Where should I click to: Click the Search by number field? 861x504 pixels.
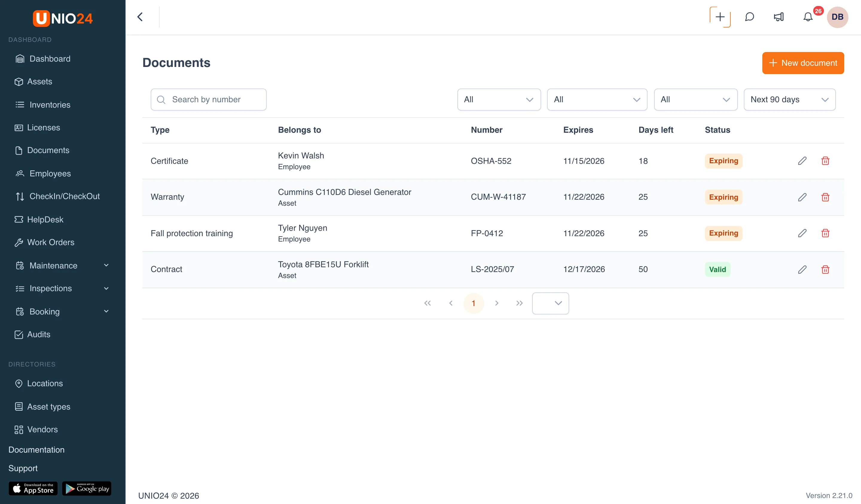208,100
